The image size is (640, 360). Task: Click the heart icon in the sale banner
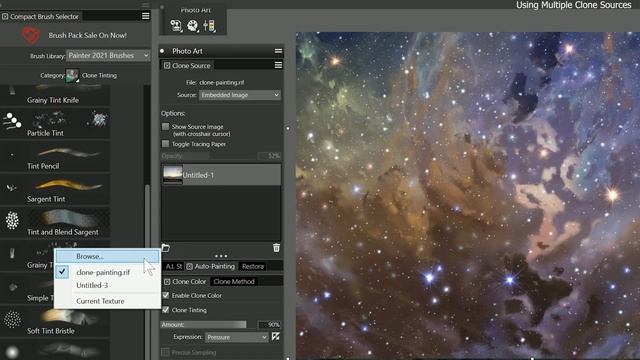coord(31,36)
